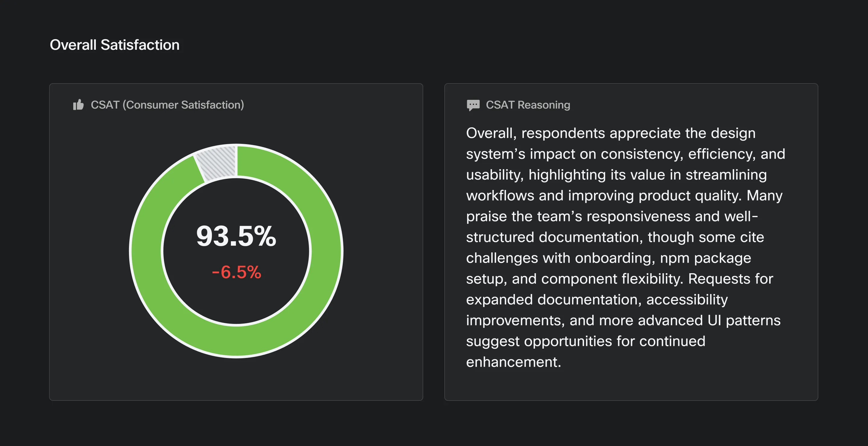Image resolution: width=868 pixels, height=446 pixels.
Task: Click the green segment of the donut chart
Action: point(323,251)
